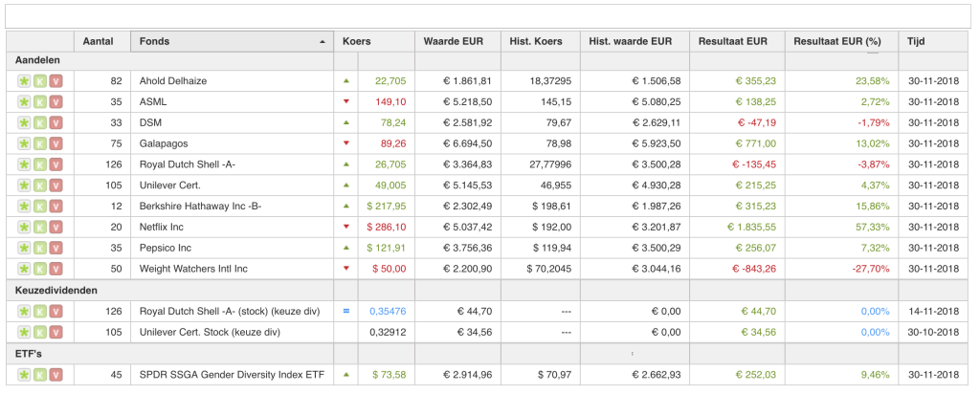Click the quantity 126 for Royal Dutch Shell -A-
Screen dimensions: 980x393
tap(115, 165)
